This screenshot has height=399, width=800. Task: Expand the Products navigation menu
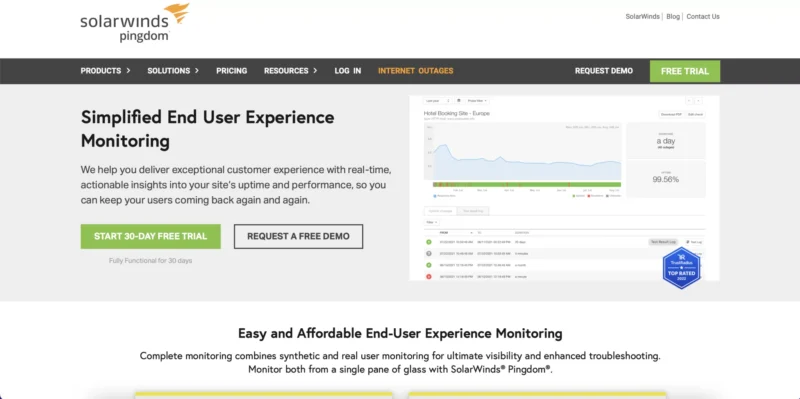pyautogui.click(x=106, y=71)
